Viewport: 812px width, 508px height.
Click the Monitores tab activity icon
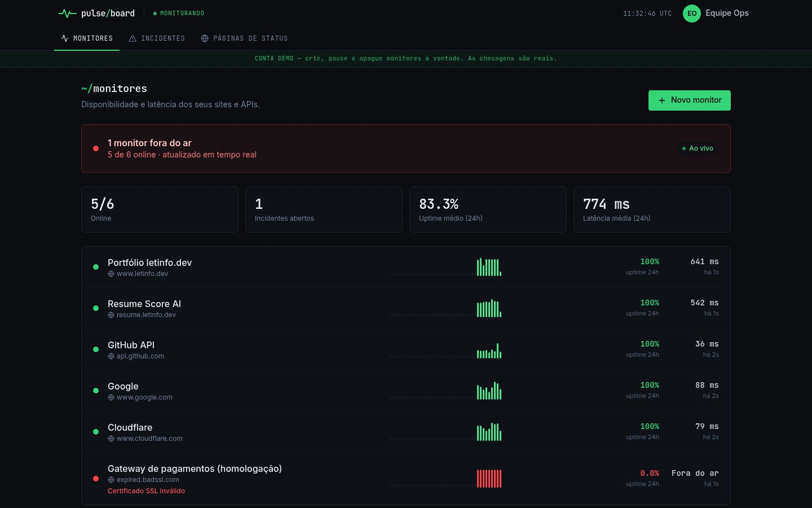coord(65,38)
